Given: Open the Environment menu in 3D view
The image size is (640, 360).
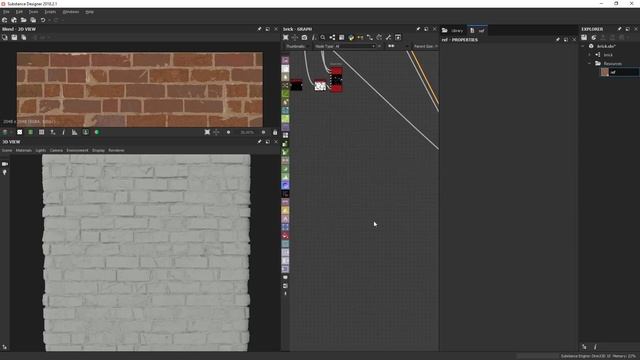Looking at the screenshot, I should pos(77,150).
